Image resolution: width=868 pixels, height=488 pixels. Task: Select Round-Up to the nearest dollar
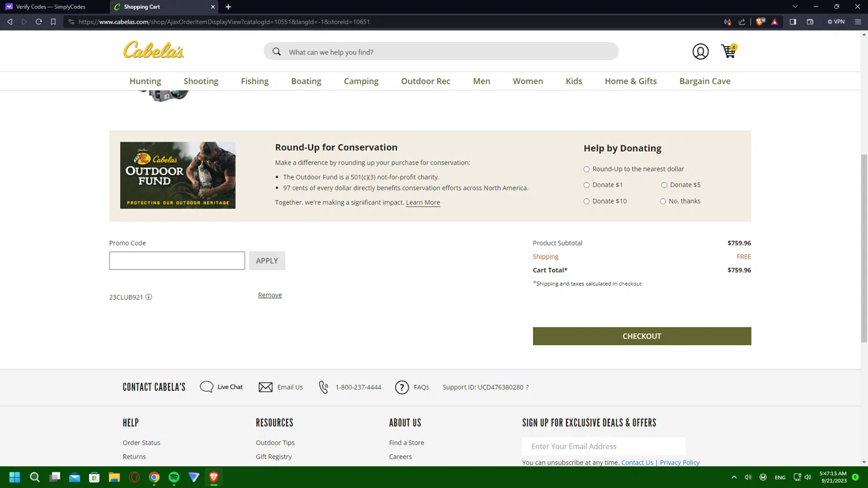click(x=586, y=169)
